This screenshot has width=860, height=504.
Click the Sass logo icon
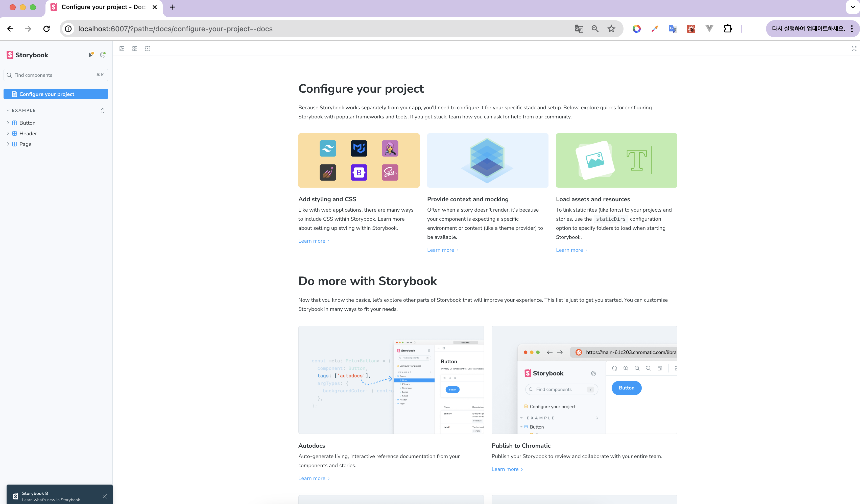pyautogui.click(x=390, y=172)
